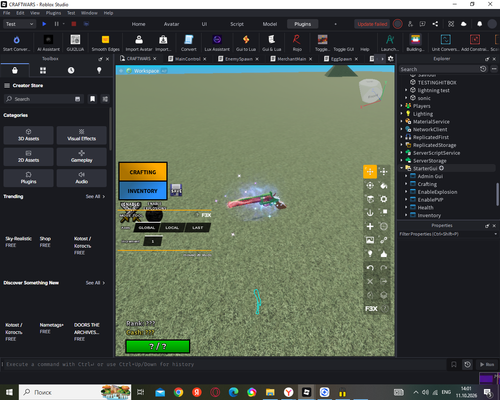
Task: Toggle the Toolbox filter options icon
Action: coord(105,99)
